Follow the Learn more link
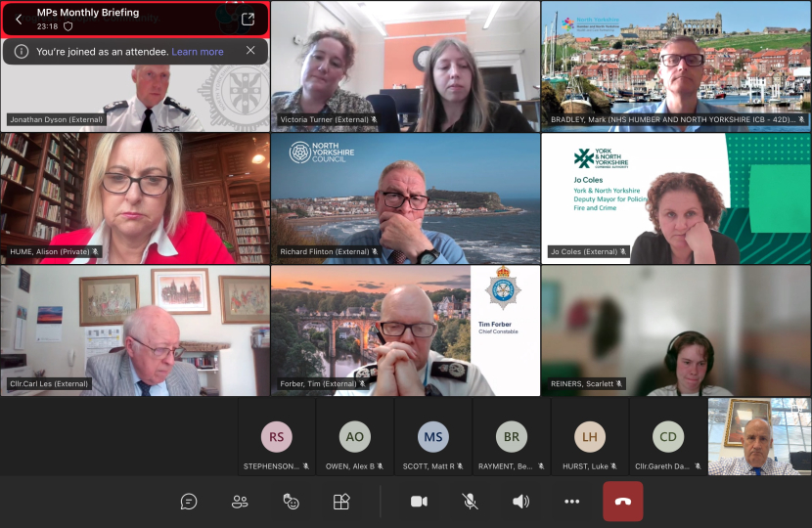The width and height of the screenshot is (812, 528). (x=198, y=52)
